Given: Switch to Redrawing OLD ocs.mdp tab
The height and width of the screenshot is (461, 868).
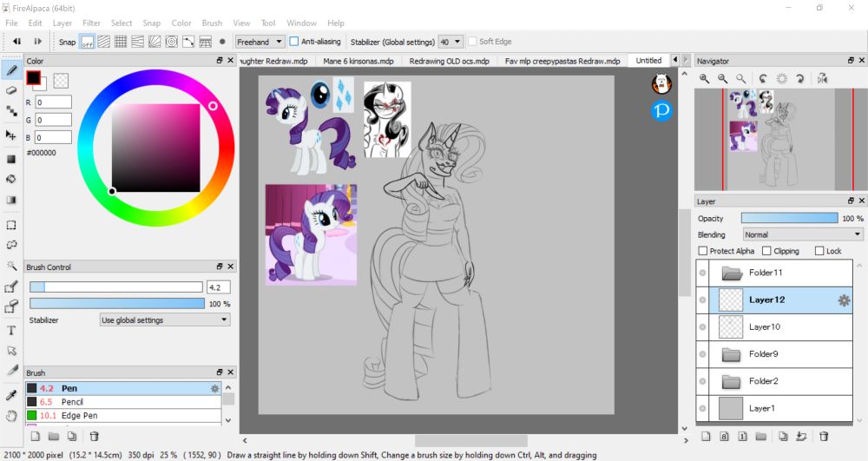Looking at the screenshot, I should 449,61.
